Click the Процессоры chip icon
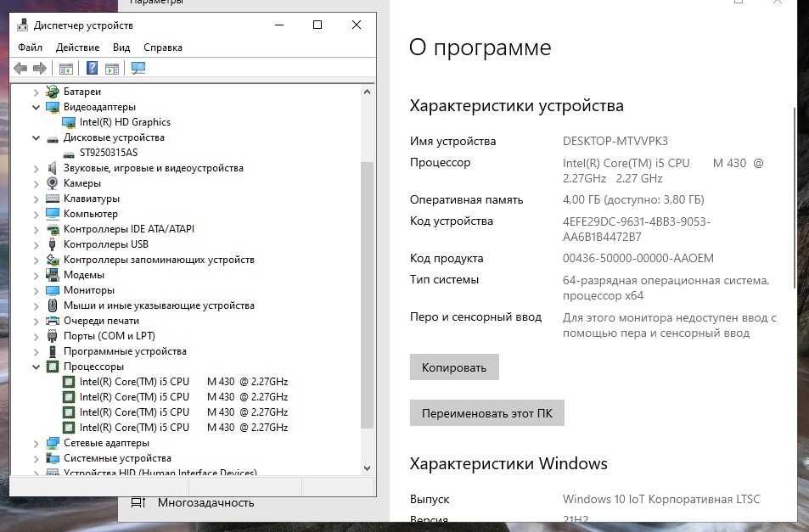Screen dimensions: 809x532 point(52,367)
